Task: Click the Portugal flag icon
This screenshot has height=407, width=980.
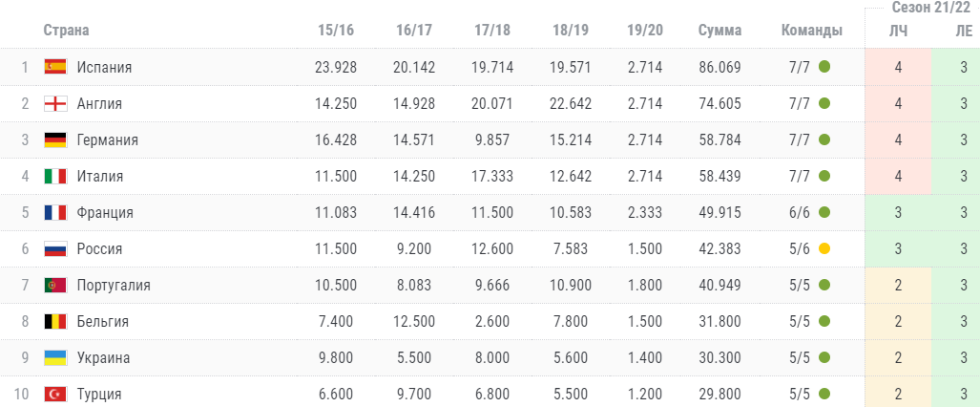Action: [54, 285]
